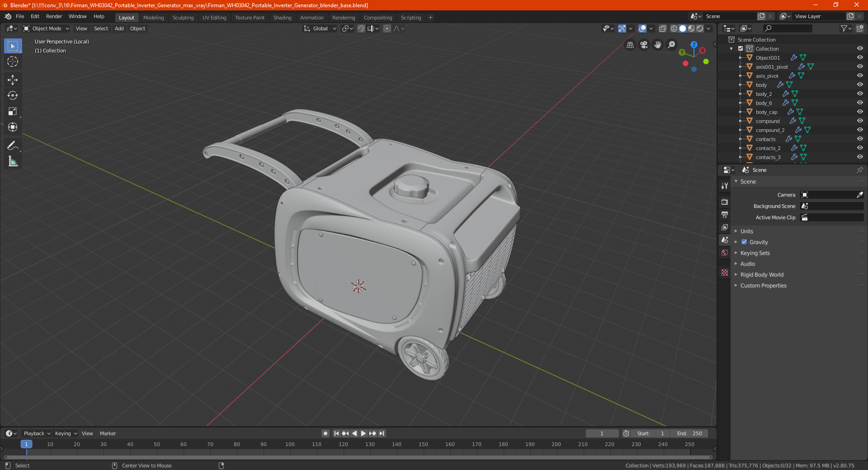Enable the Gravity checkbox
The height and width of the screenshot is (470, 868).
tap(744, 242)
